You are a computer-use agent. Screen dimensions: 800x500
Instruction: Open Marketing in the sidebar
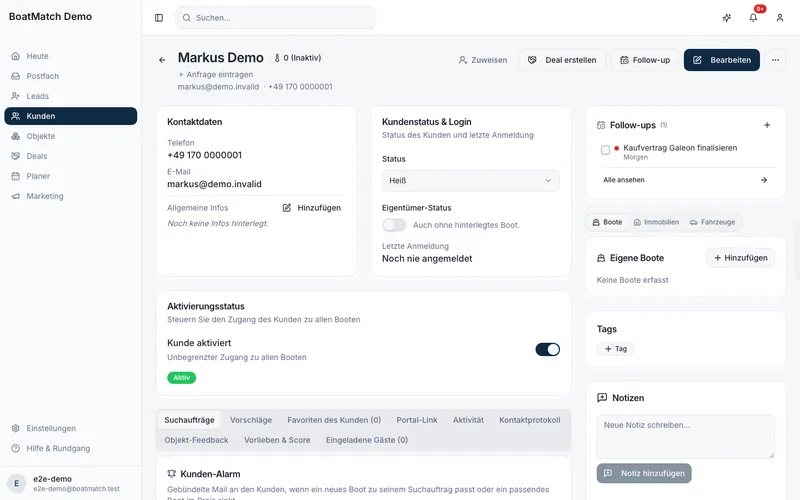pos(71,196)
